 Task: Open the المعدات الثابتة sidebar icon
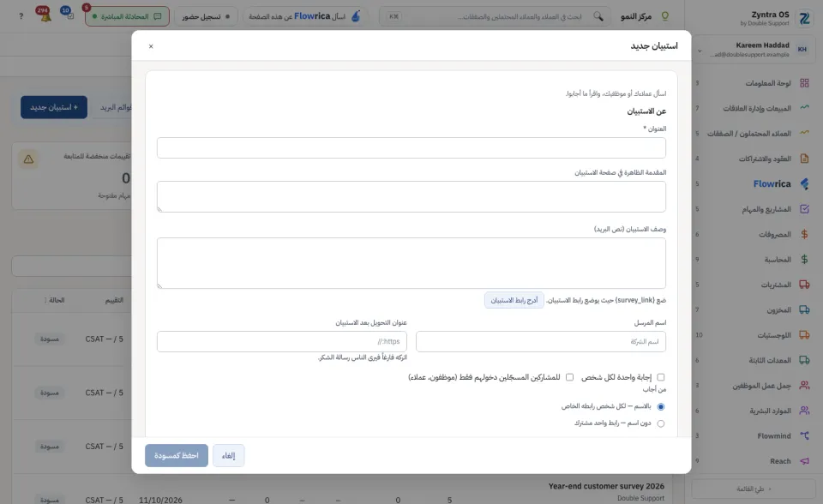(804, 360)
